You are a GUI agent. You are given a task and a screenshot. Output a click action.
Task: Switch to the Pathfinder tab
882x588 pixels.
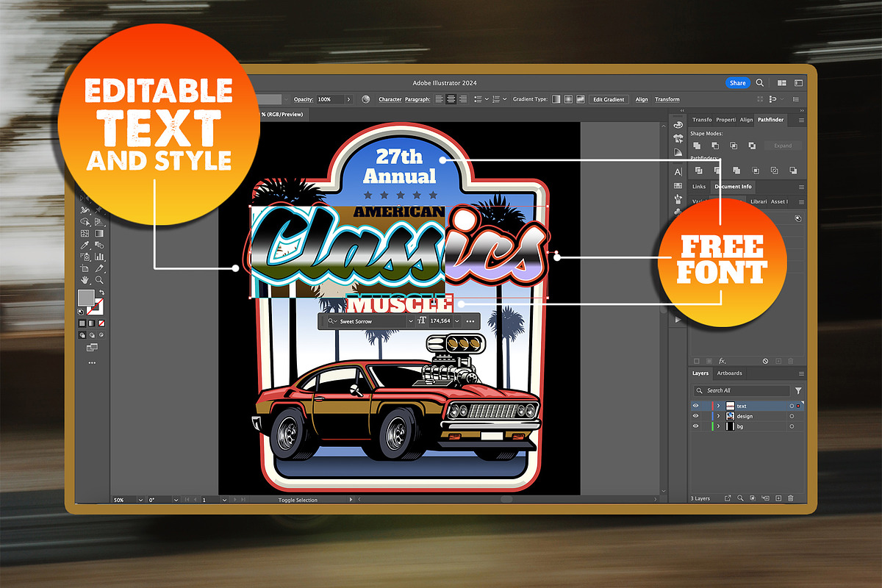point(771,120)
